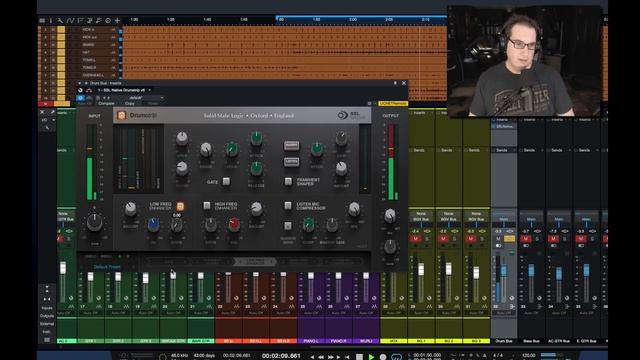Click the Bass Bus channel volume fader

tap(531, 270)
